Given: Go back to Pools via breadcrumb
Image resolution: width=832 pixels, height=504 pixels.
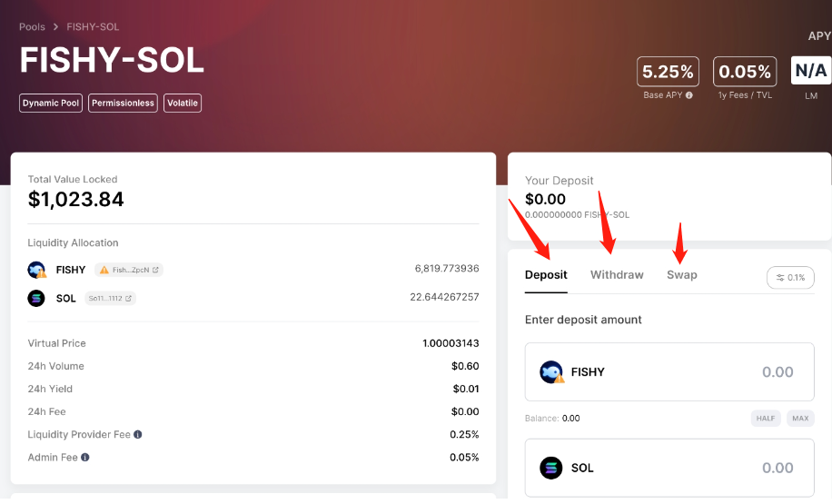Looking at the screenshot, I should click(33, 27).
